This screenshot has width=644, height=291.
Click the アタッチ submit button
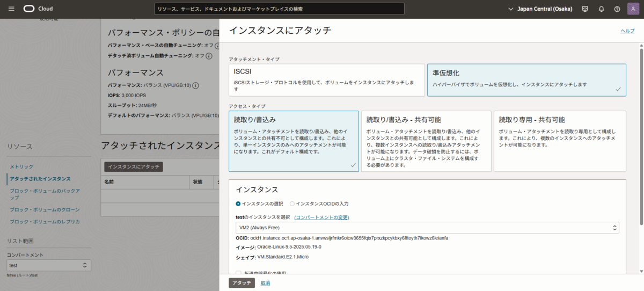(x=241, y=283)
